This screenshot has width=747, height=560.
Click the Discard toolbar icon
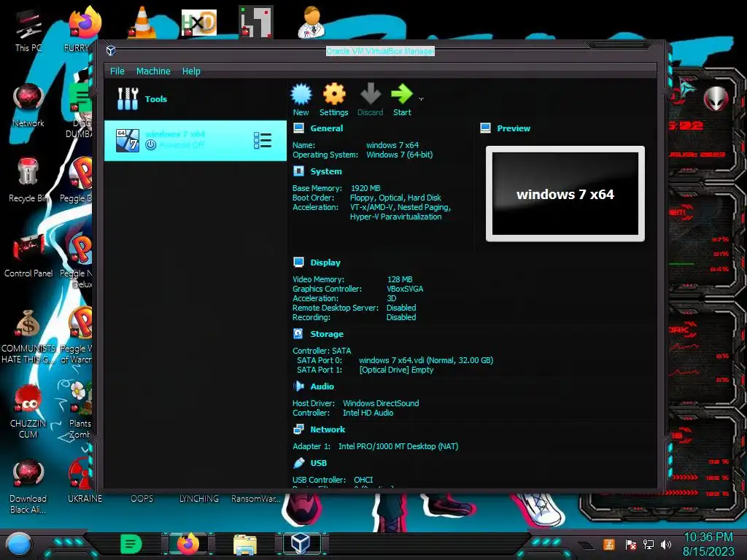[370, 94]
